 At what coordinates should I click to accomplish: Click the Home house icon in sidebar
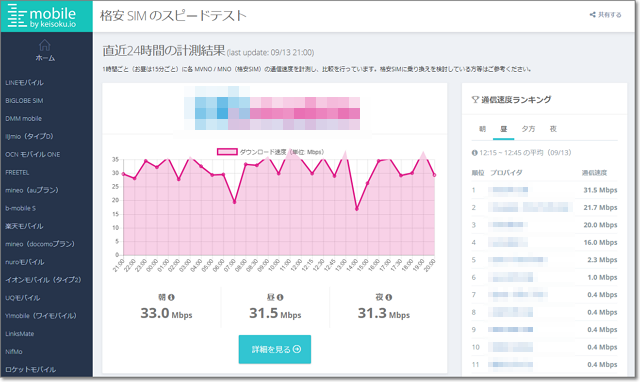pyautogui.click(x=44, y=45)
